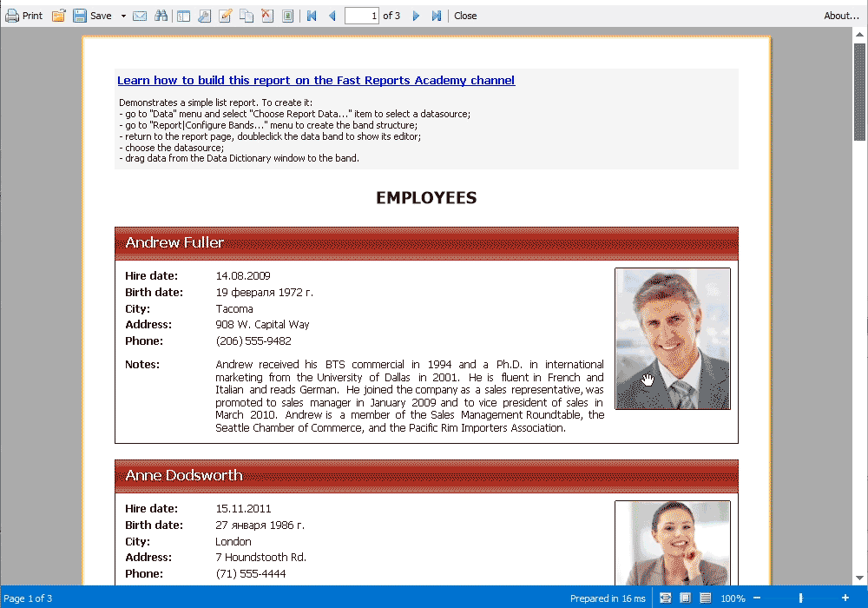Viewport: 868px width, 608px height.
Task: Click the green page icon after delete-page
Action: coord(288,16)
